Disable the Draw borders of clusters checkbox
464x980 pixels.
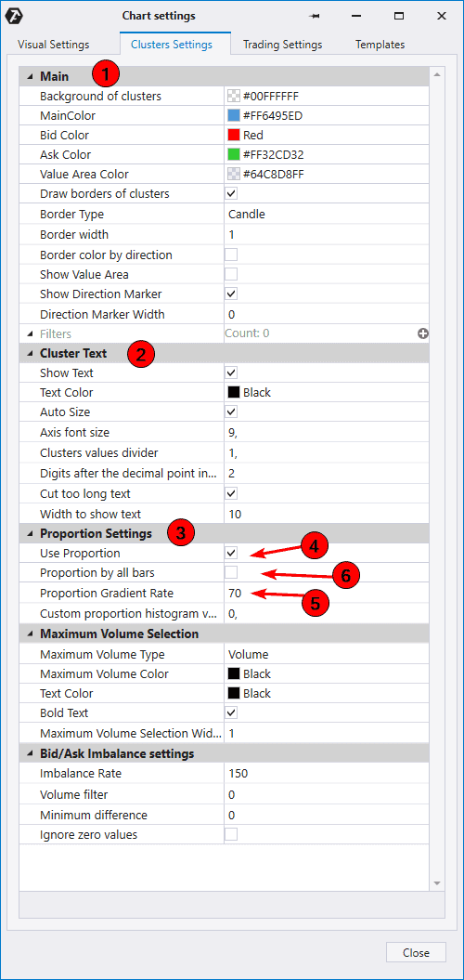click(x=231, y=194)
